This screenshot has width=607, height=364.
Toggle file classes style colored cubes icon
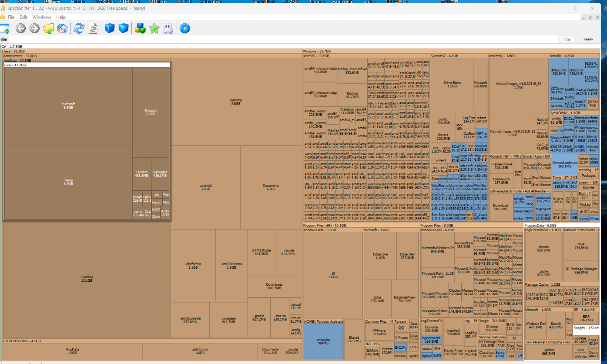[140, 28]
